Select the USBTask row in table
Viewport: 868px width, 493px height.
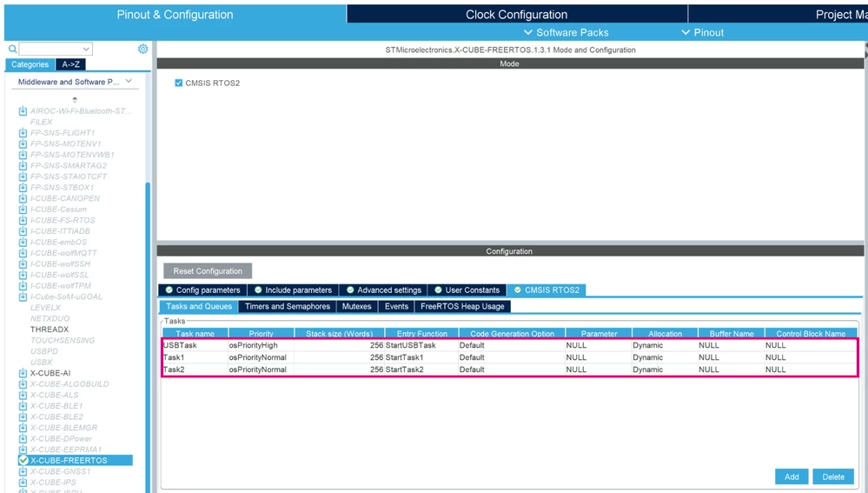[509, 345]
